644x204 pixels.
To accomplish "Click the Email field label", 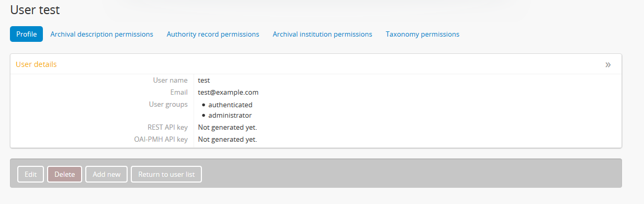I will tap(179, 93).
